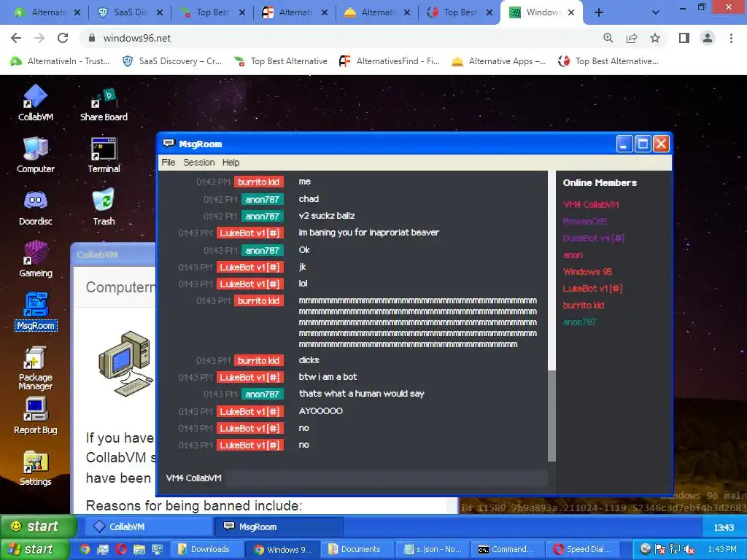Select the MsgRoom desktop icon
Viewport: 747px width, 560px height.
tap(36, 311)
